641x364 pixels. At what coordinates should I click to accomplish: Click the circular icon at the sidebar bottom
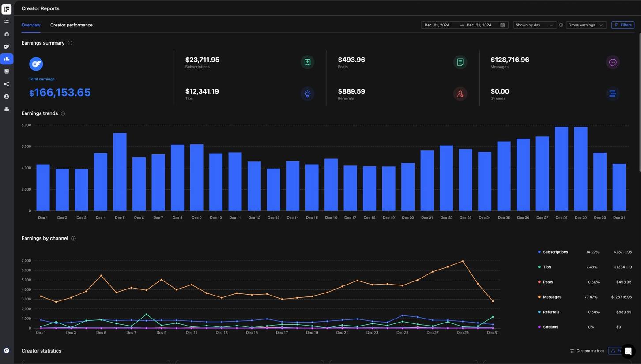point(7,350)
